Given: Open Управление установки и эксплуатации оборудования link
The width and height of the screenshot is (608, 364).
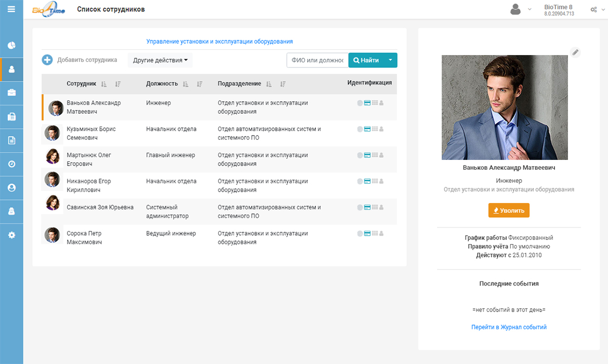Looking at the screenshot, I should tap(219, 42).
